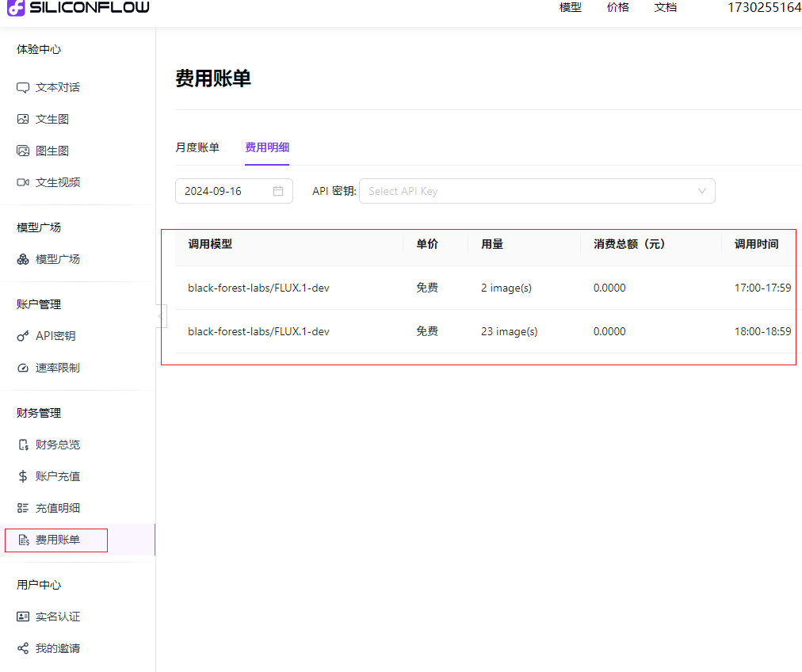Click the 账户充值 dollar sign icon

23,476
